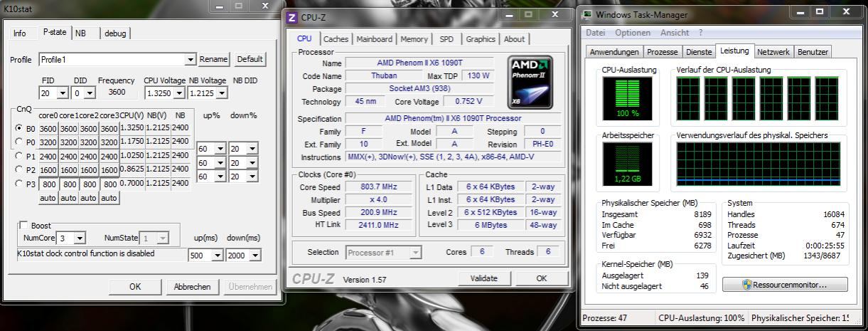
Task: Click the HT Link value 2411.0 MHz
Action: pyautogui.click(x=378, y=224)
